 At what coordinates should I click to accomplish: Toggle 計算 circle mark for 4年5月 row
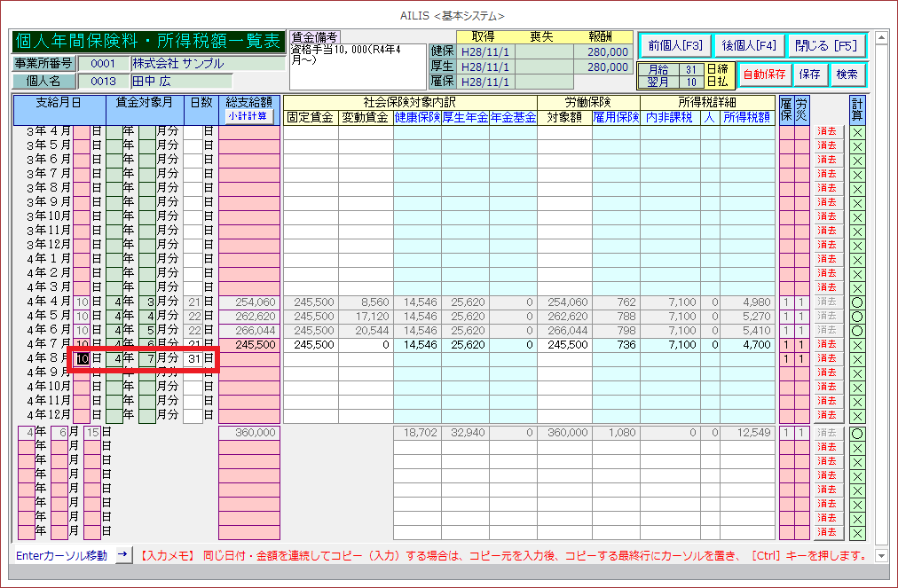point(856,316)
